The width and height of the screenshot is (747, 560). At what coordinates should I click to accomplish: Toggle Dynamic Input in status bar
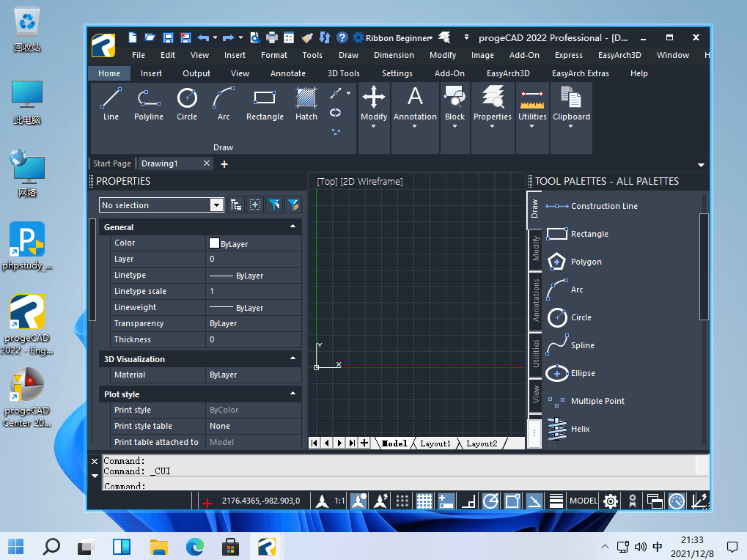[x=446, y=501]
